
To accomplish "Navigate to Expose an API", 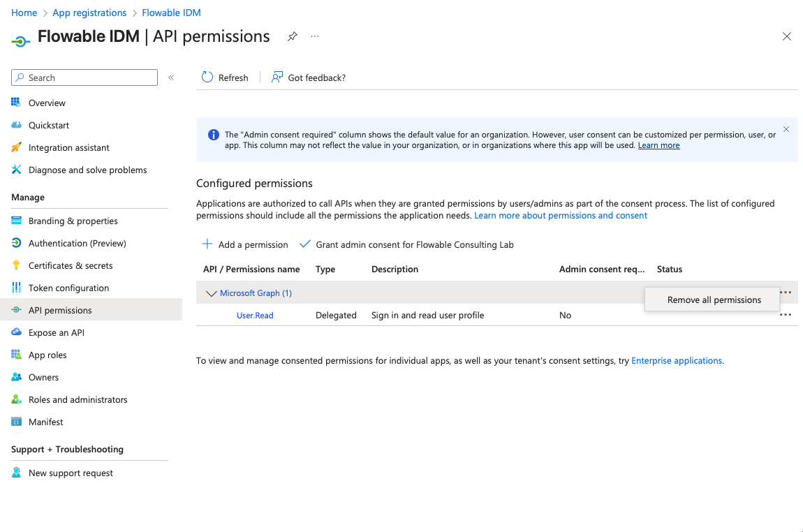I will (57, 332).
